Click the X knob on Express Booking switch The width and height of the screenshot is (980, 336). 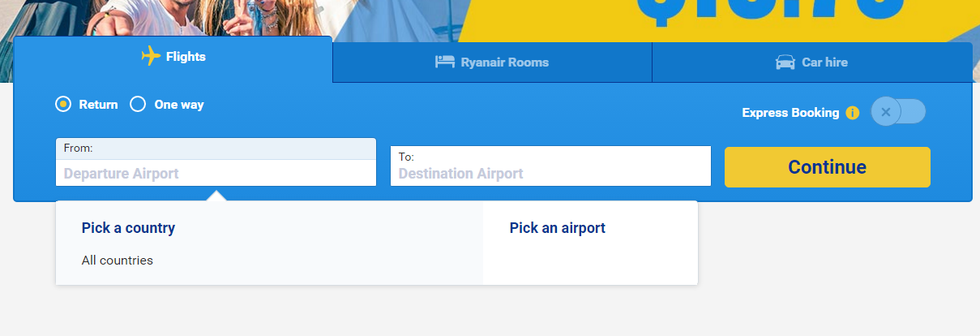click(886, 112)
